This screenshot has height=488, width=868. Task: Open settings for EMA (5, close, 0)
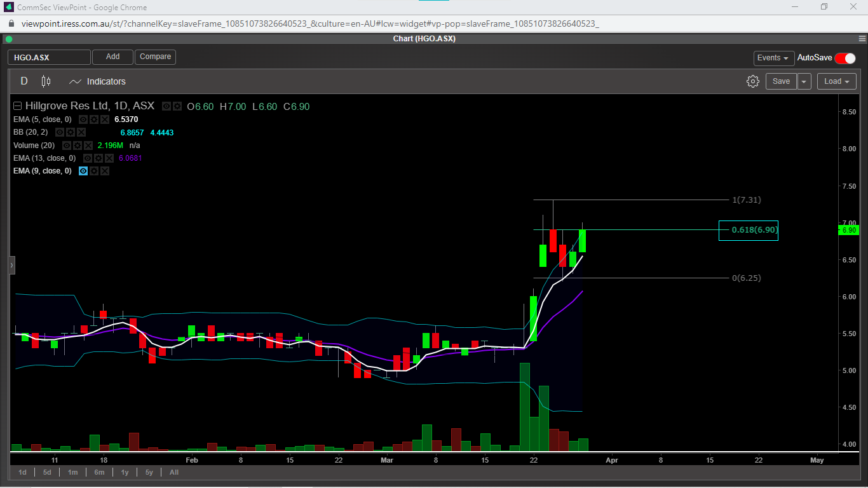[x=94, y=119]
